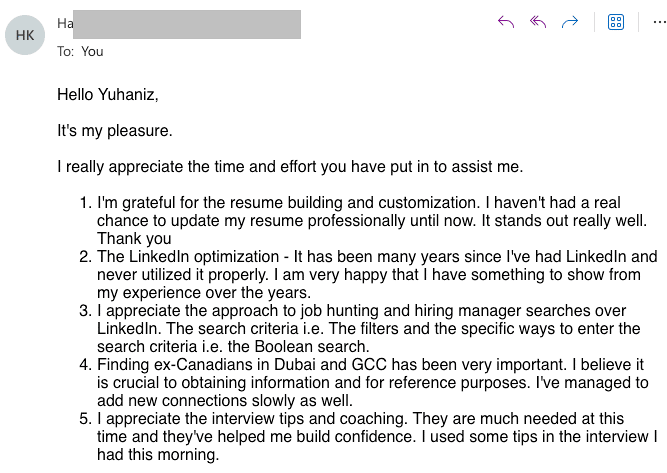Screen dimensions: 667x473
Task: Forward this message using the arrow icon
Action: click(570, 22)
